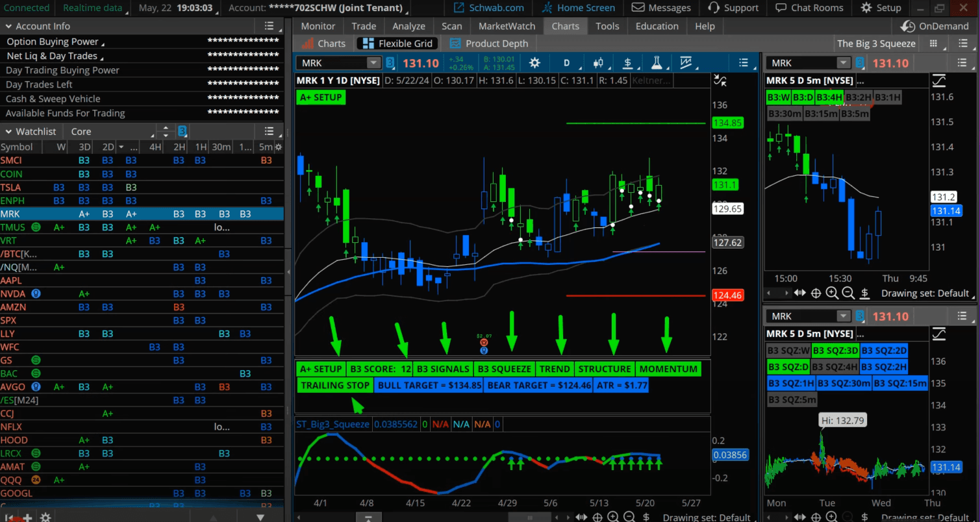The image size is (980, 522).
Task: Open chart settings gear in MRK daily chart
Action: click(x=534, y=63)
